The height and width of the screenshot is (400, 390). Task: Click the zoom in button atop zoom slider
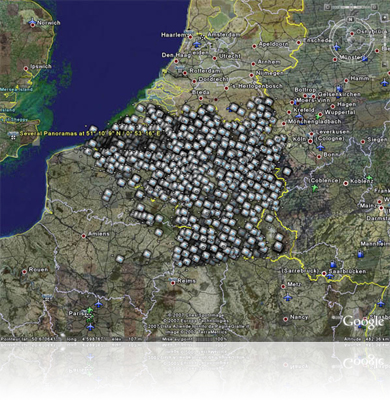(x=385, y=17)
